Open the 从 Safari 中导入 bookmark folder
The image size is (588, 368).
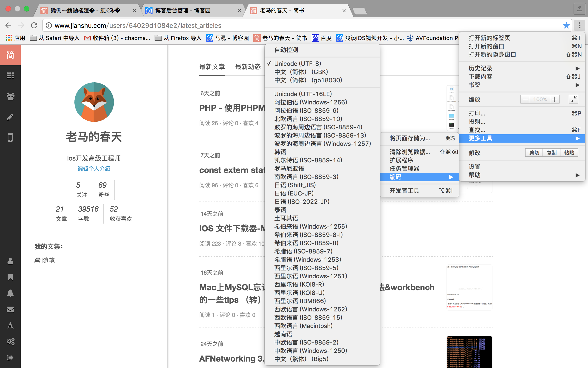55,38
